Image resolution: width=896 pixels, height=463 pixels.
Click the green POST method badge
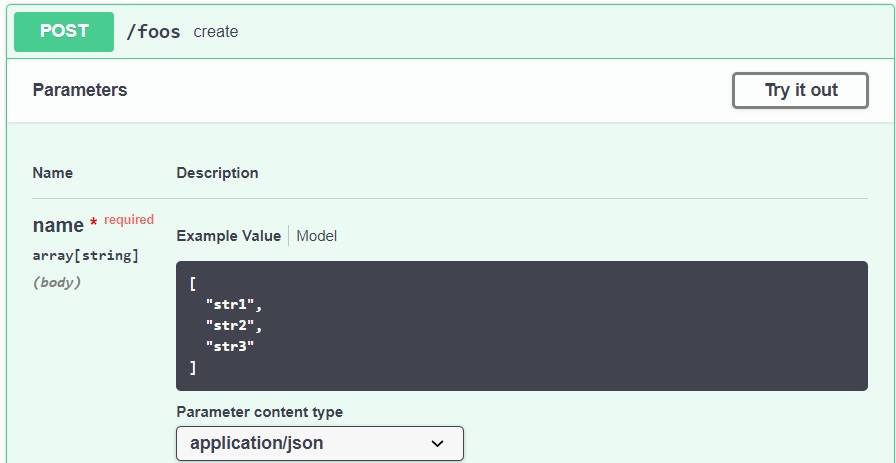click(64, 32)
